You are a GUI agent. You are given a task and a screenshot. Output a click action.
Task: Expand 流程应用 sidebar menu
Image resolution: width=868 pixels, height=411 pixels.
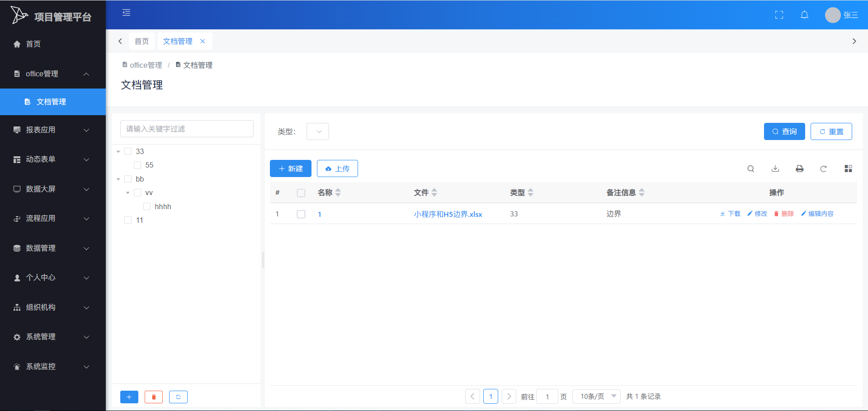(53, 218)
